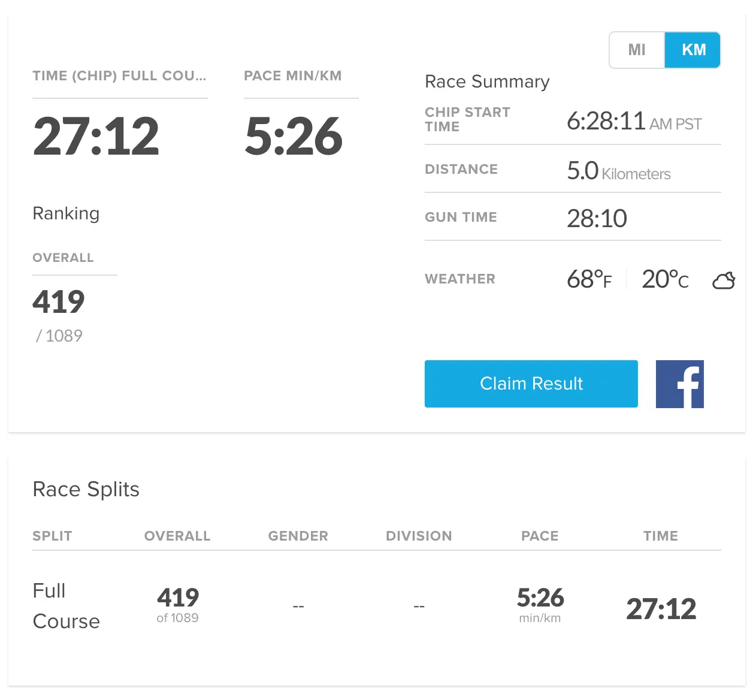Click the TIME column header in splits

661,536
